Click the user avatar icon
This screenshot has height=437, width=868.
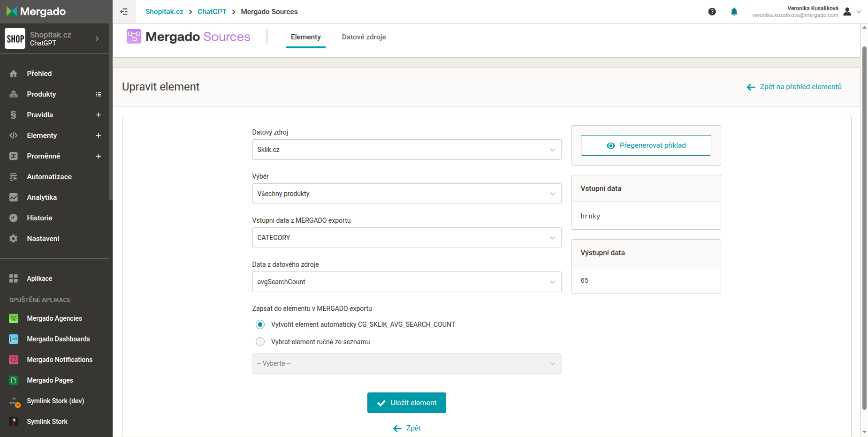click(x=847, y=12)
